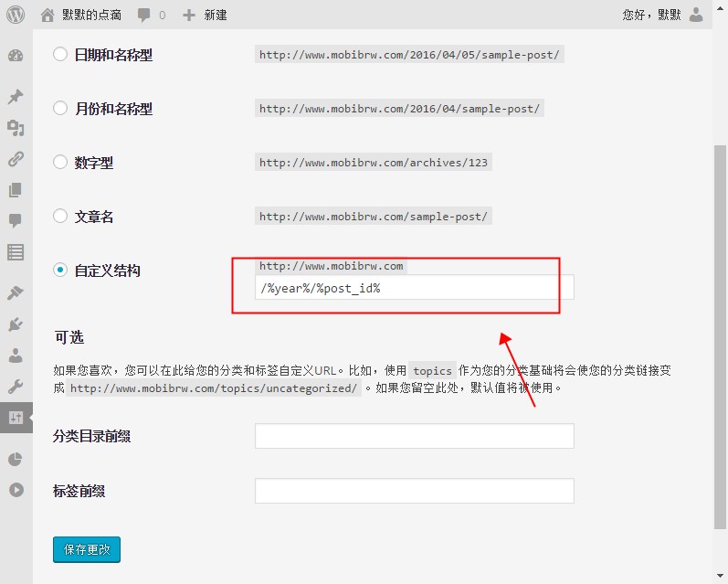Select the 文章名 permalink structure
The height and width of the screenshot is (584, 728).
[60, 217]
